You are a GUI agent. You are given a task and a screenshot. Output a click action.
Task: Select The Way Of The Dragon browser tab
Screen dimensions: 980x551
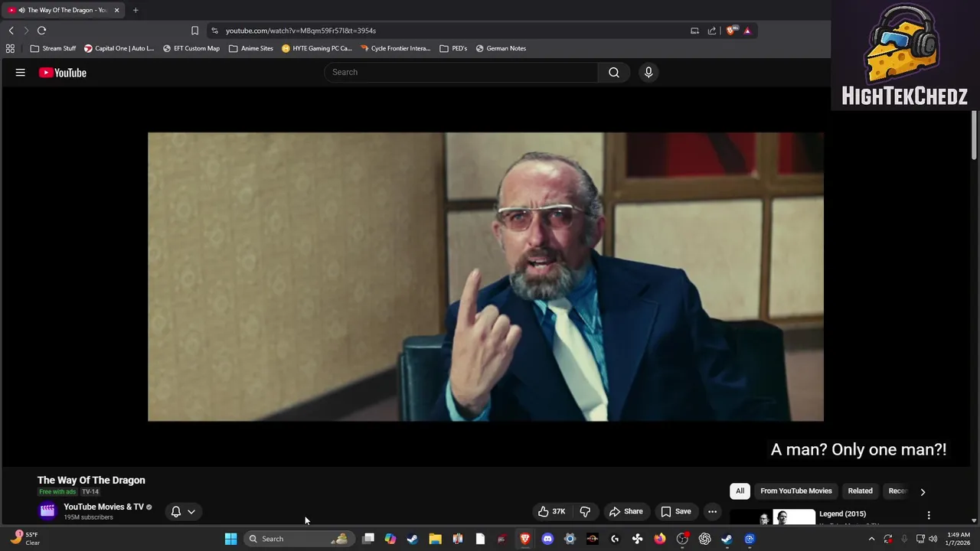(x=64, y=10)
